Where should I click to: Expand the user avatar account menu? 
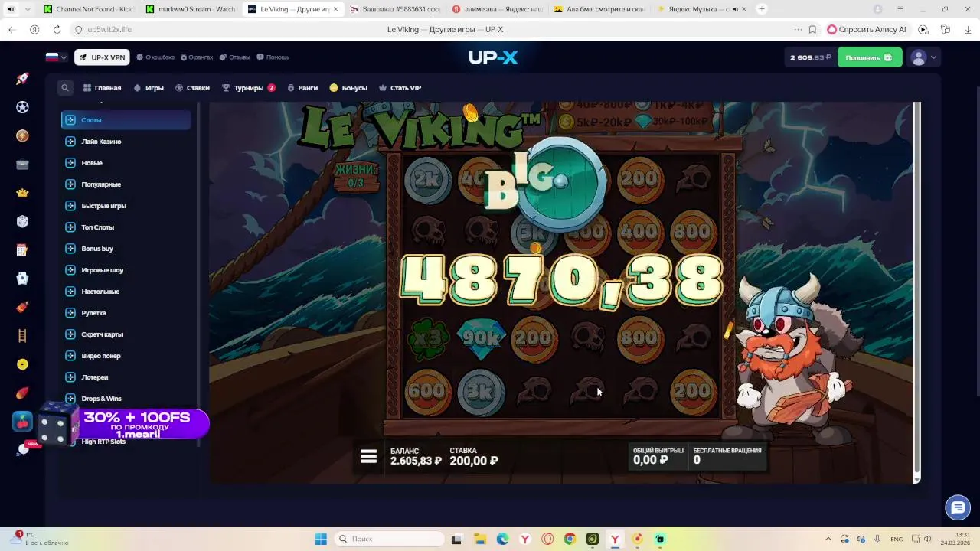pyautogui.click(x=923, y=57)
